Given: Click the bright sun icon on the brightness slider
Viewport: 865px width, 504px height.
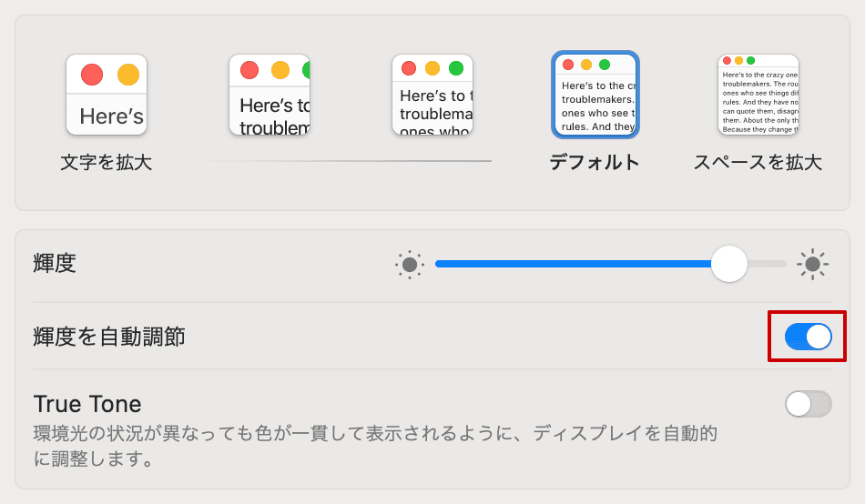Looking at the screenshot, I should (812, 264).
